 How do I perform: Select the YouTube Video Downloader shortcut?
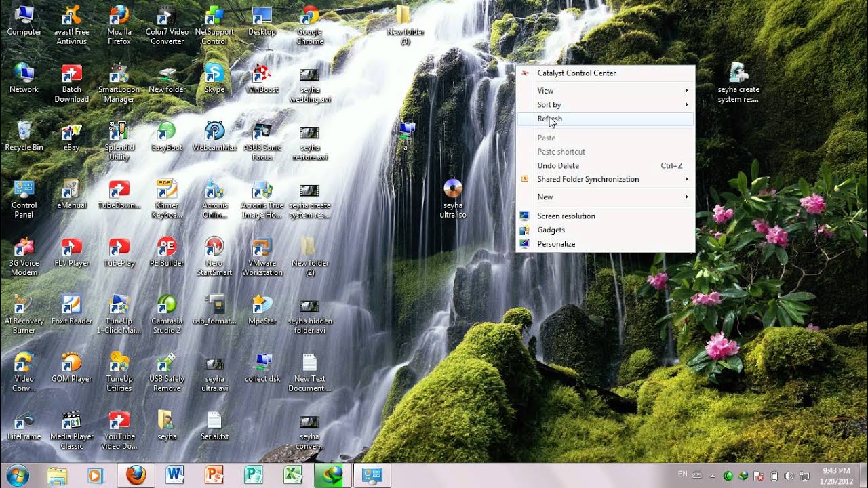click(x=119, y=430)
